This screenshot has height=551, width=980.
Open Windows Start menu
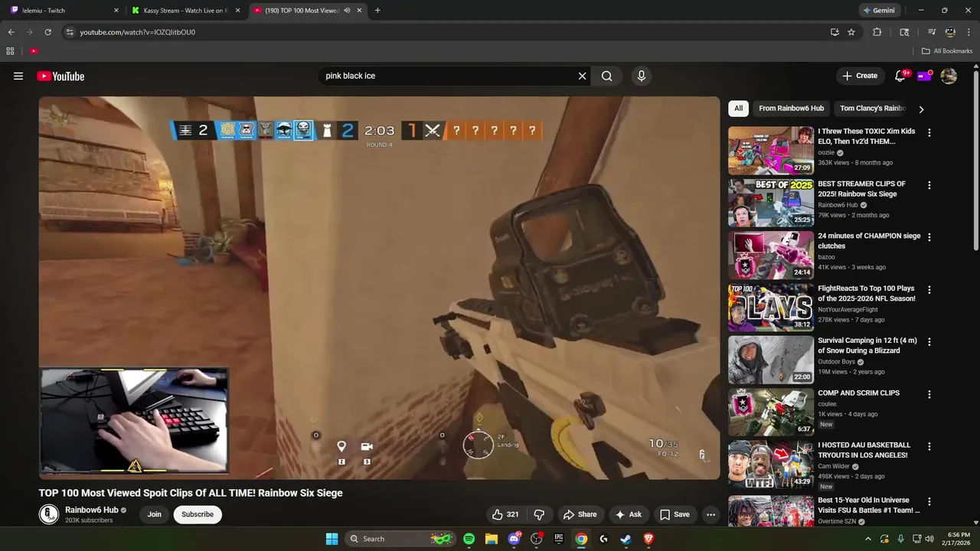coord(332,539)
